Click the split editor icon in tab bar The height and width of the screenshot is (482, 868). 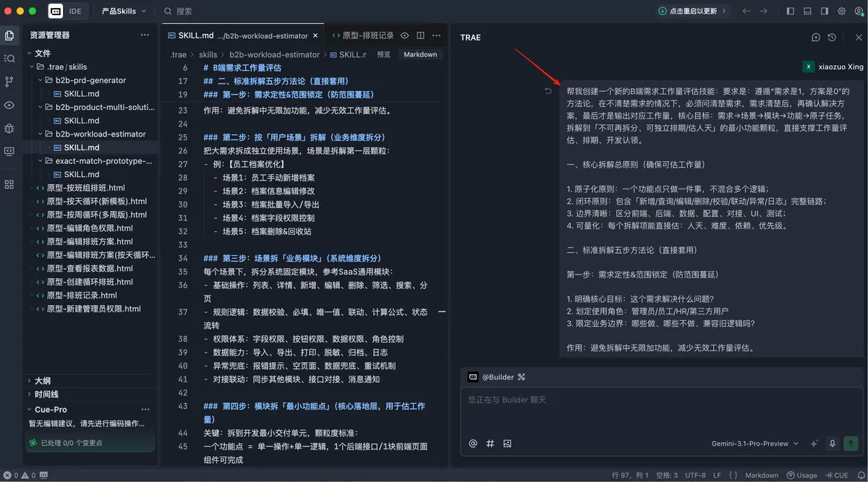(419, 35)
